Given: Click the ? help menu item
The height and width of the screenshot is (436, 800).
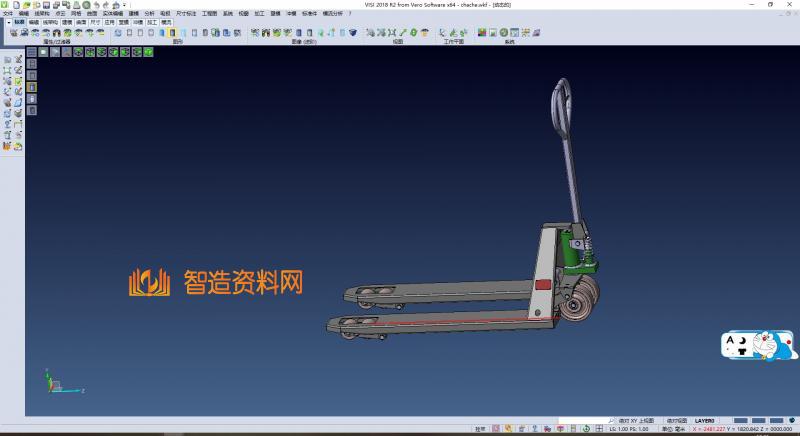Looking at the screenshot, I should [x=350, y=14].
